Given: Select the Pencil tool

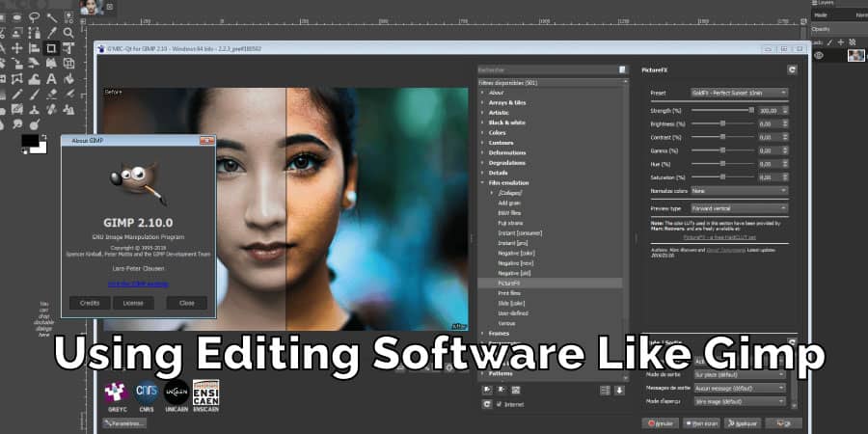Looking at the screenshot, I should (x=17, y=95).
